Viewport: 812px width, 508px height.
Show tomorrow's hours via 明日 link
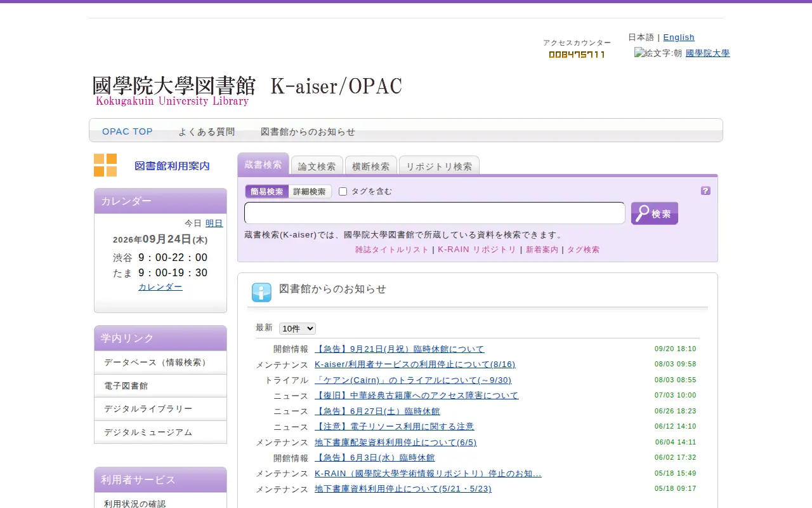214,224
